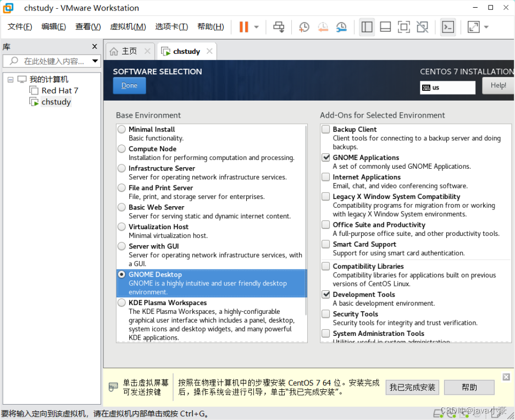Click the 帮助 button in install bar
The height and width of the screenshot is (420, 515).
pos(469,388)
